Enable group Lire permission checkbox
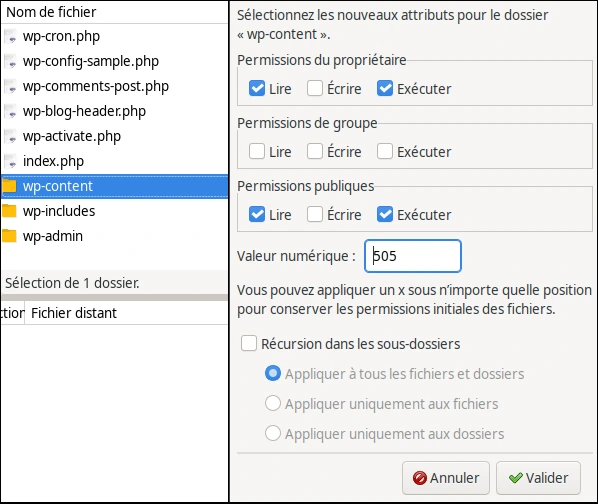 coord(257,151)
